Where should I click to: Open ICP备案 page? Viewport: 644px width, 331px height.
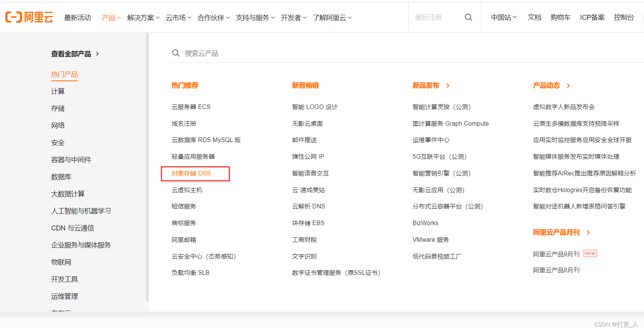tap(592, 17)
